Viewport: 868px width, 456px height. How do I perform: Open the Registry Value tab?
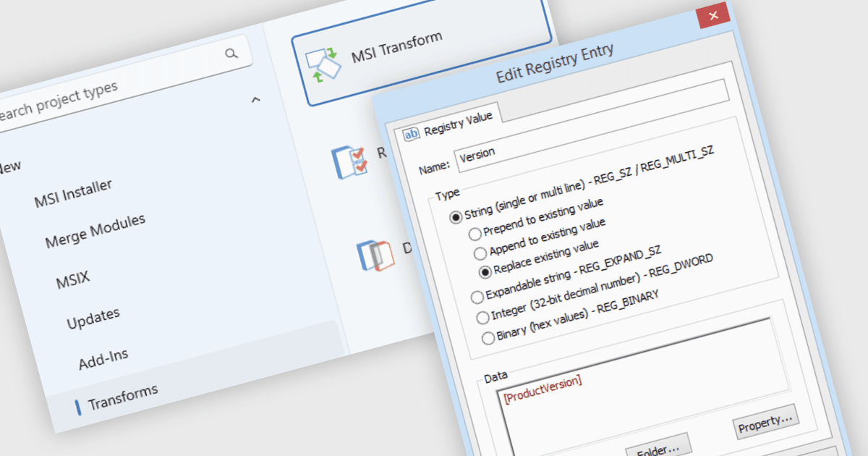click(448, 123)
